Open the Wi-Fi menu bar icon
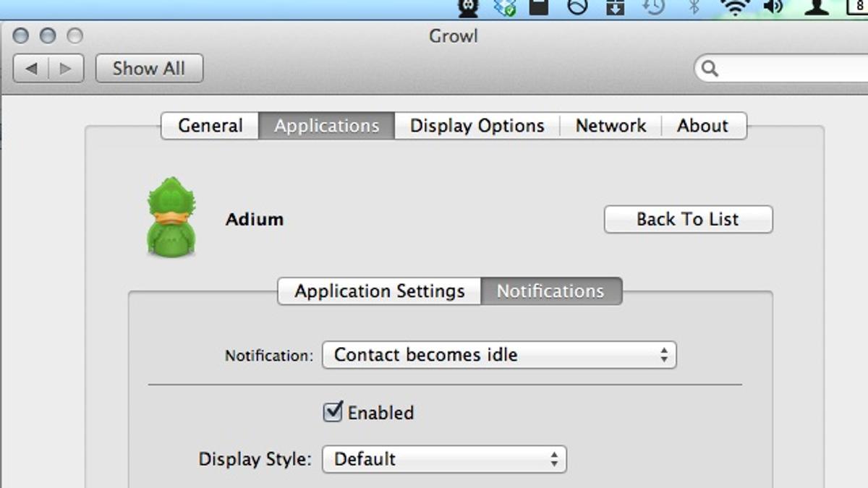Screen dimensions: 868x488 click(734, 8)
